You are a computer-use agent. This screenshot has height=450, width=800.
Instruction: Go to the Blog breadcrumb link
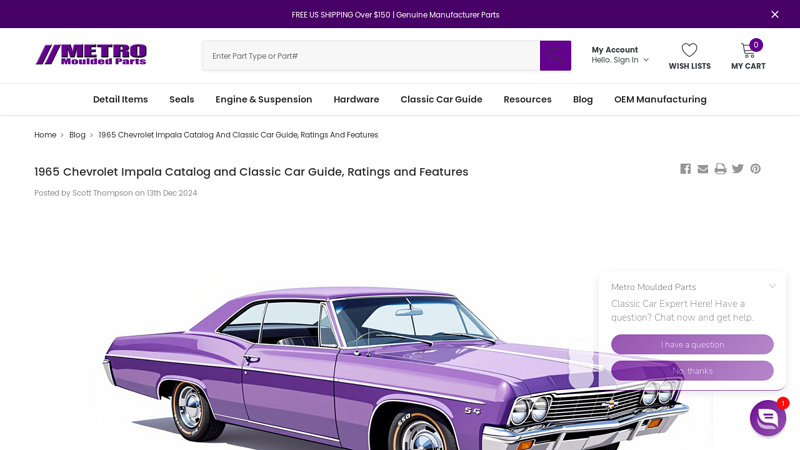(x=77, y=135)
